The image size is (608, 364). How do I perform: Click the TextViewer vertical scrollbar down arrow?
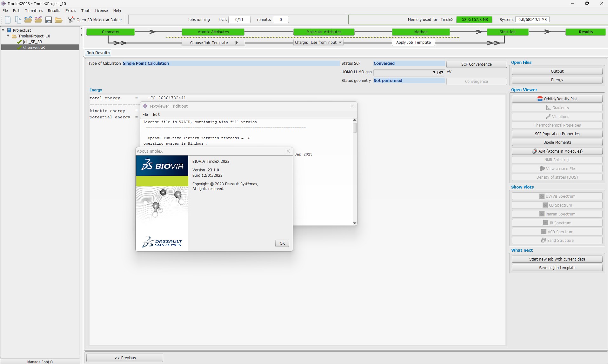click(x=355, y=223)
